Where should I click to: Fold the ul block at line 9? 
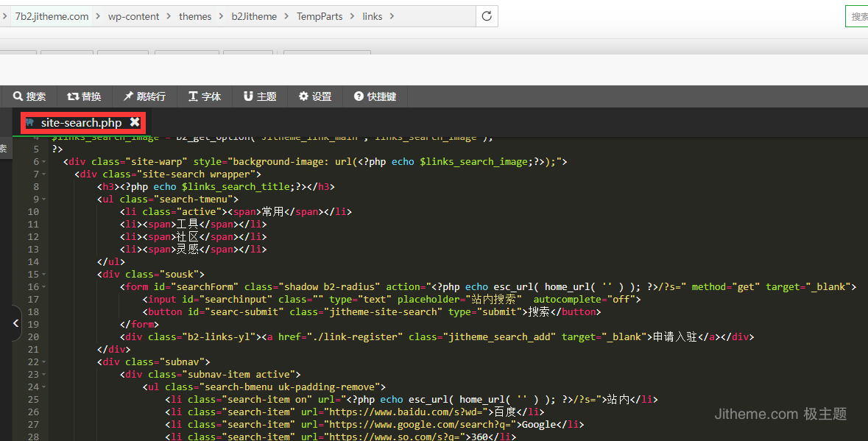[x=44, y=200]
